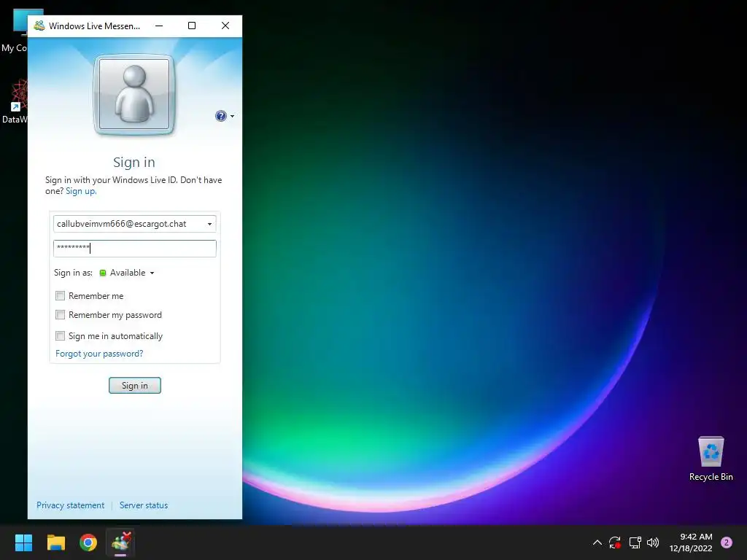Image resolution: width=747 pixels, height=560 pixels.
Task: Open the Server status link
Action: point(144,505)
